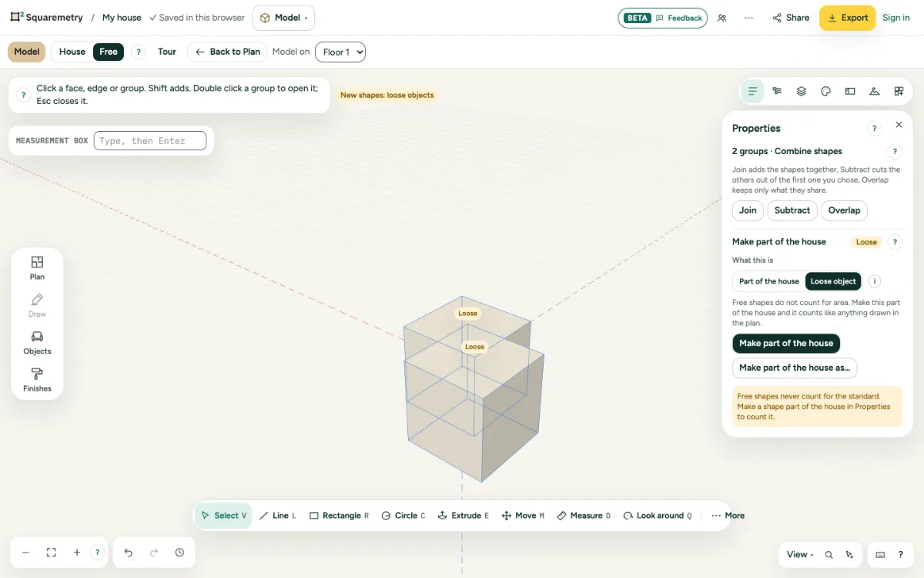Open help next to Properties title
The image size is (924, 578).
point(874,129)
